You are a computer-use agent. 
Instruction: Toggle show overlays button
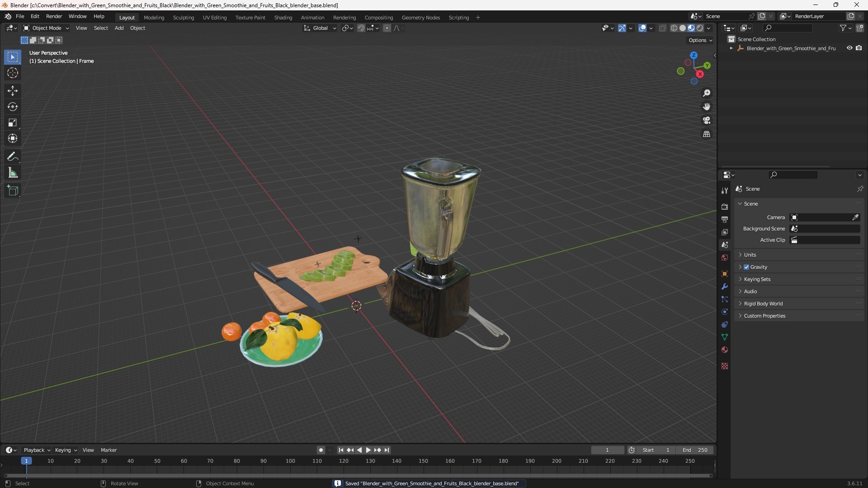(x=642, y=28)
